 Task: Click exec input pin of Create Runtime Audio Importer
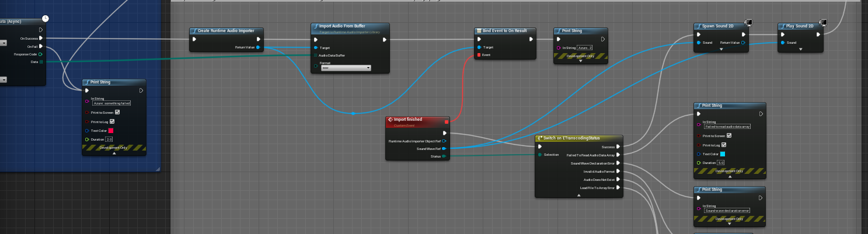pos(194,40)
